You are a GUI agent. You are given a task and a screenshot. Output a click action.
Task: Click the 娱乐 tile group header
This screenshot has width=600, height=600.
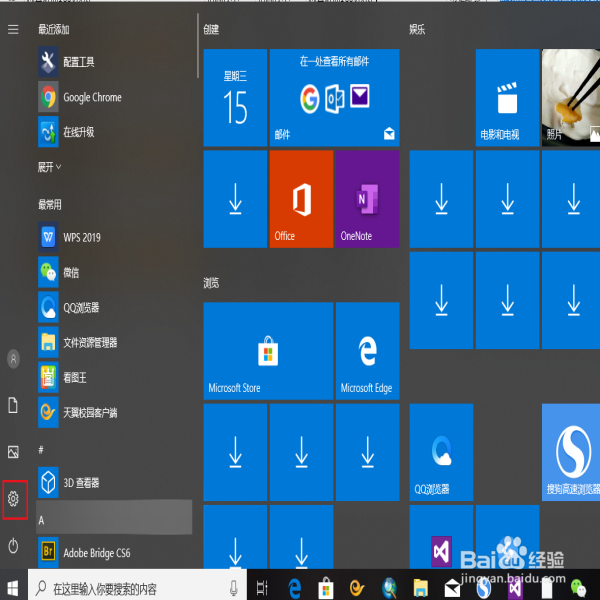(x=417, y=29)
